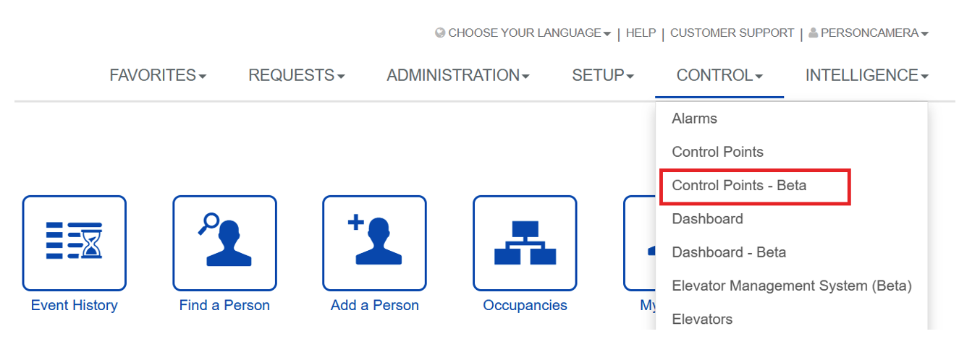
Task: Expand the Administration dropdown
Action: click(457, 75)
